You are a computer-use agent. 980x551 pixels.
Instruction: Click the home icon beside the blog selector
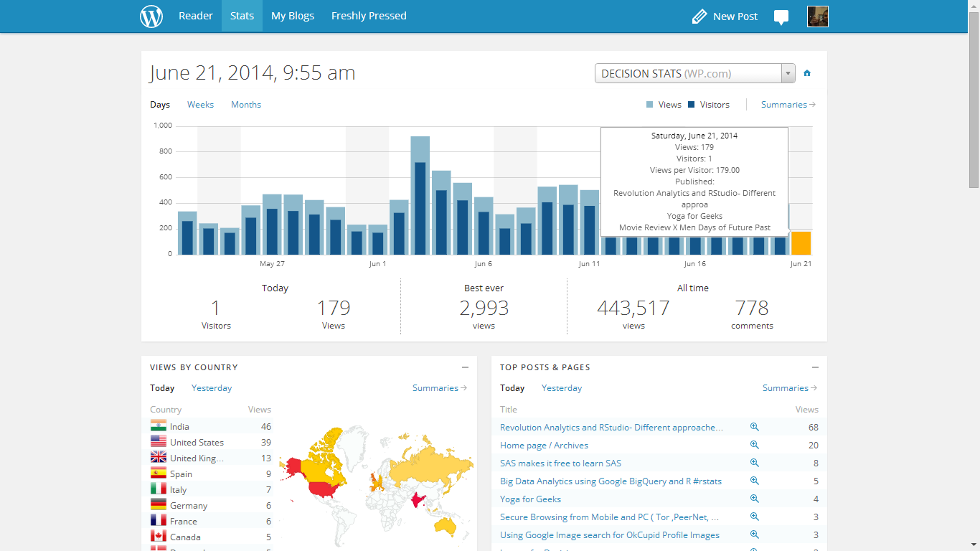[x=807, y=73]
